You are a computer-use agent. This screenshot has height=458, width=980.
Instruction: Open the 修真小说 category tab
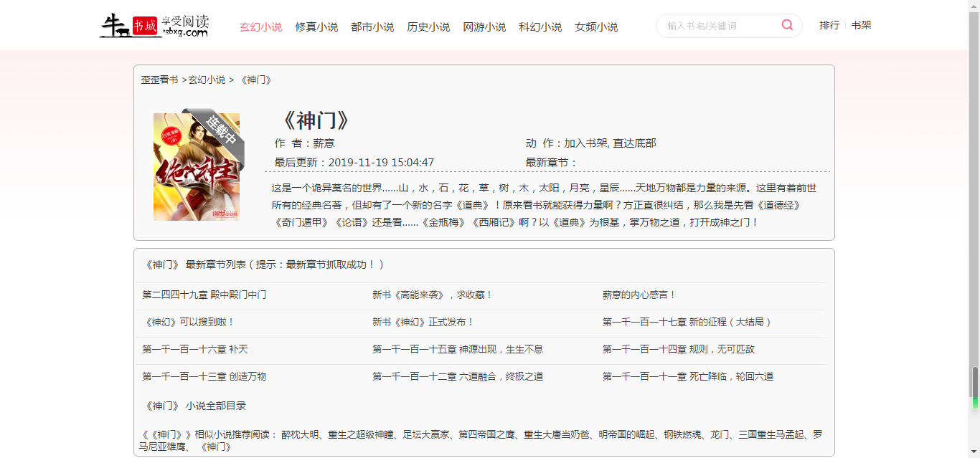[x=316, y=27]
